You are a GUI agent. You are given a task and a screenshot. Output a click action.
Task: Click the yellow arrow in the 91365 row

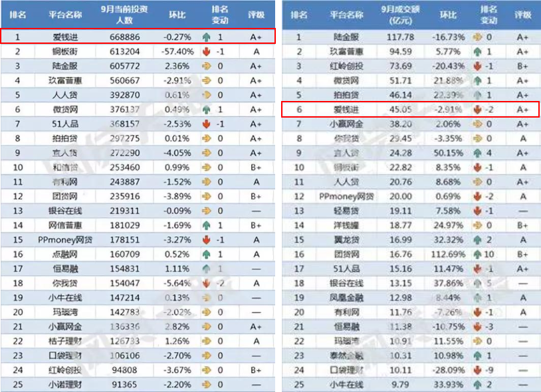[206, 385]
